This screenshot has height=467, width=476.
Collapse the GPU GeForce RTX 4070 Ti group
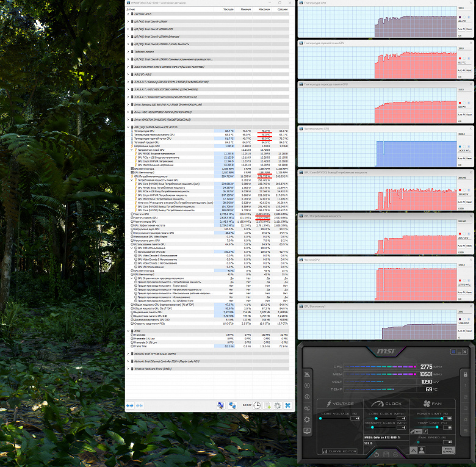point(128,127)
